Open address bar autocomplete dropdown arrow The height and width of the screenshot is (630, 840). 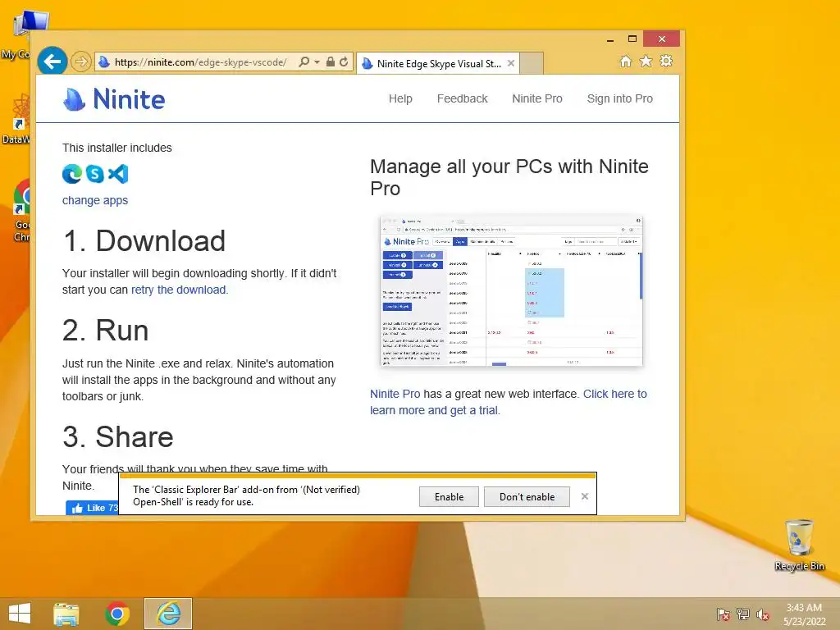[x=317, y=62]
